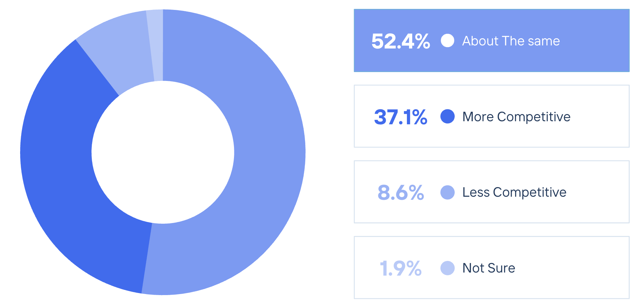Click the 37.1% value
This screenshot has width=644, height=306.
(400, 117)
